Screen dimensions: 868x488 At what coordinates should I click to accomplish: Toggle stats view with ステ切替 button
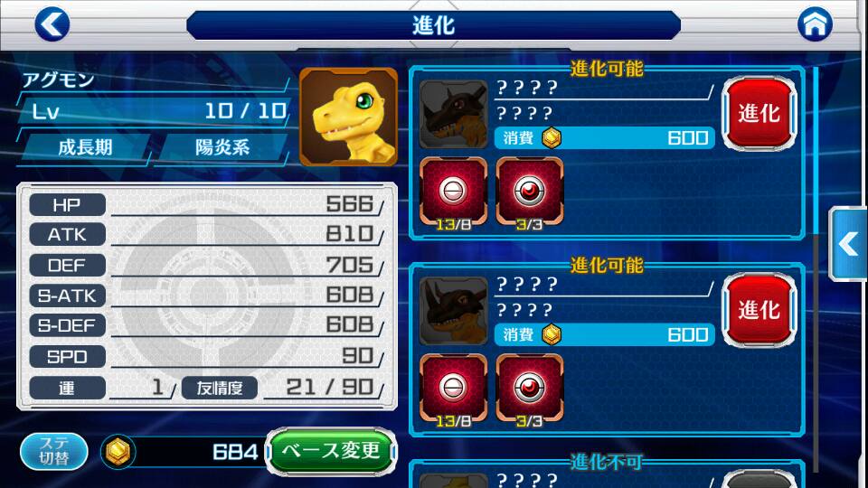click(x=53, y=451)
